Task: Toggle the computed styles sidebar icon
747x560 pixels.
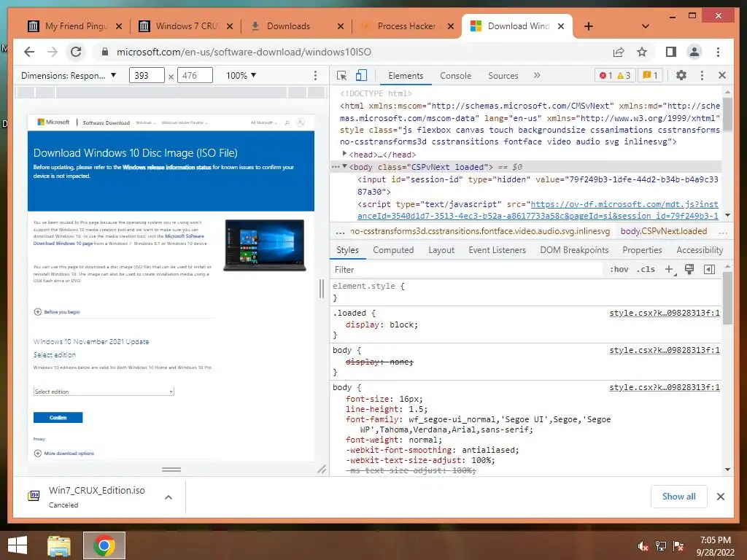Action: click(x=709, y=270)
